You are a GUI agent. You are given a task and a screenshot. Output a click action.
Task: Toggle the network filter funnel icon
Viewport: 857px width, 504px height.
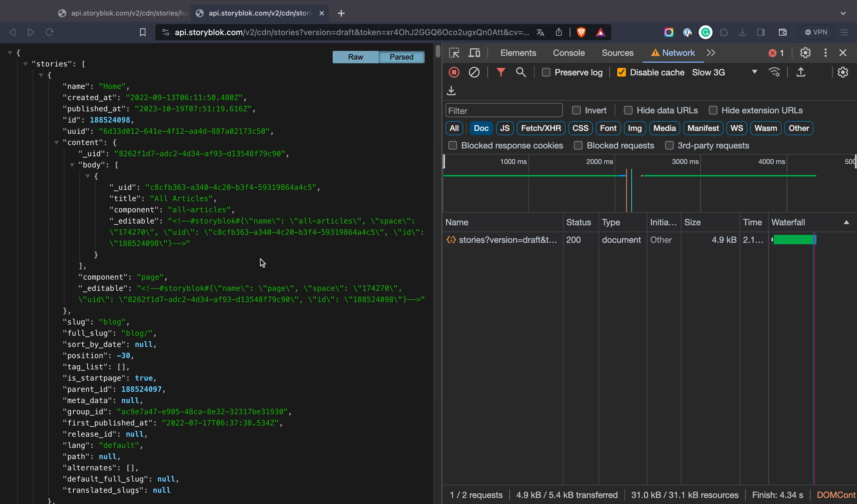(x=501, y=72)
